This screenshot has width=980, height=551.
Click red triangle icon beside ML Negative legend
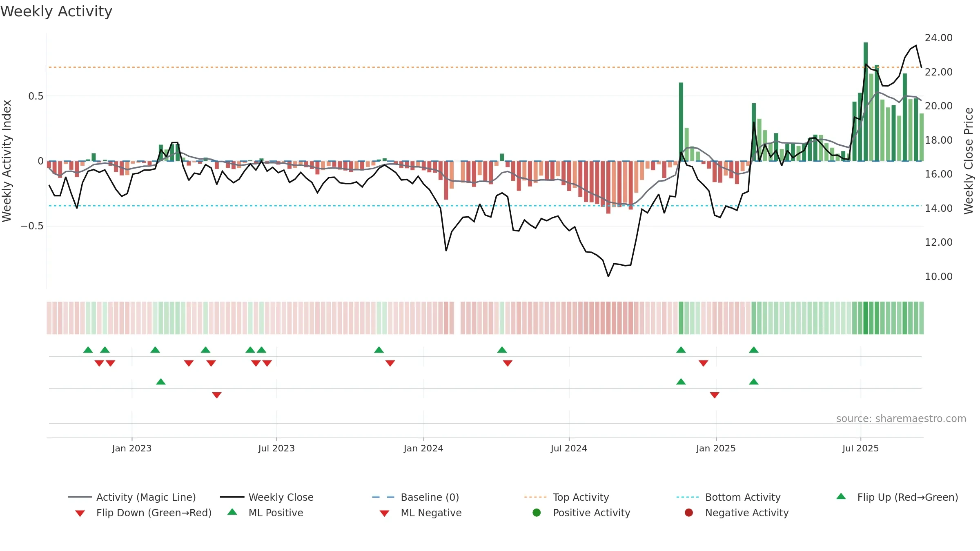[385, 513]
